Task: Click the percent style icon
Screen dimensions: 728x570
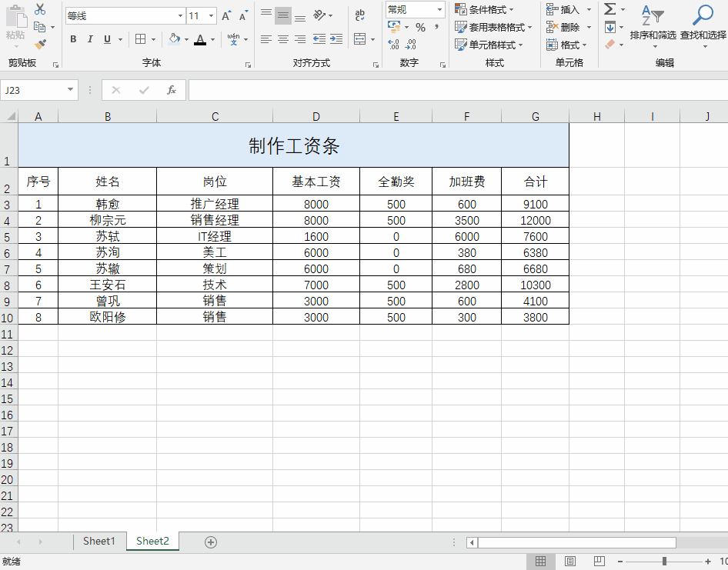Action: (x=420, y=25)
